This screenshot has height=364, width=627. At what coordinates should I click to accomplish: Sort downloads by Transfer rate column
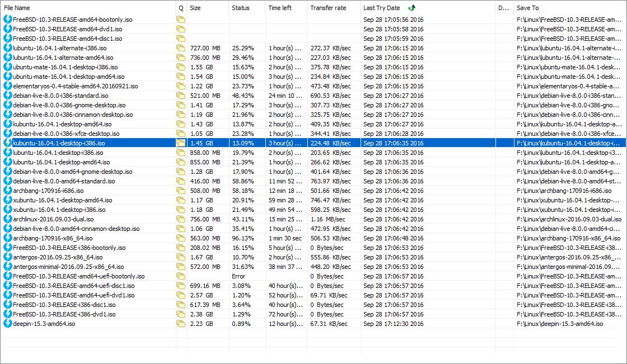coord(334,8)
